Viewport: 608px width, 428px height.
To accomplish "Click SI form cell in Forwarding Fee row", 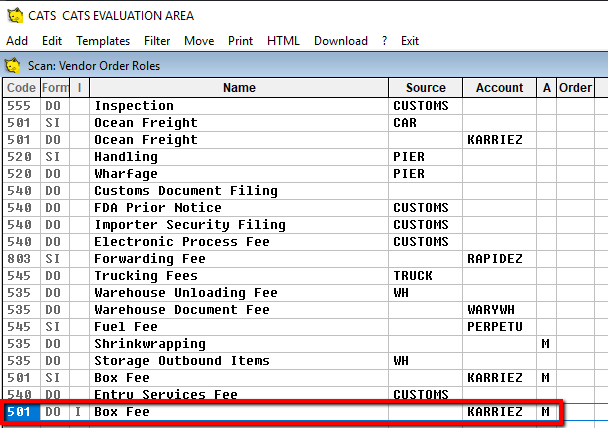I will (53, 259).
